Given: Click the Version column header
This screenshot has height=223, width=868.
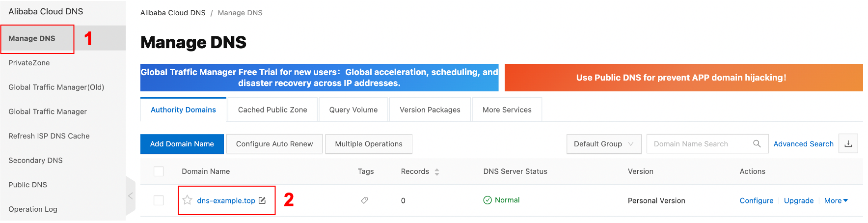Looking at the screenshot, I should click(x=640, y=171).
